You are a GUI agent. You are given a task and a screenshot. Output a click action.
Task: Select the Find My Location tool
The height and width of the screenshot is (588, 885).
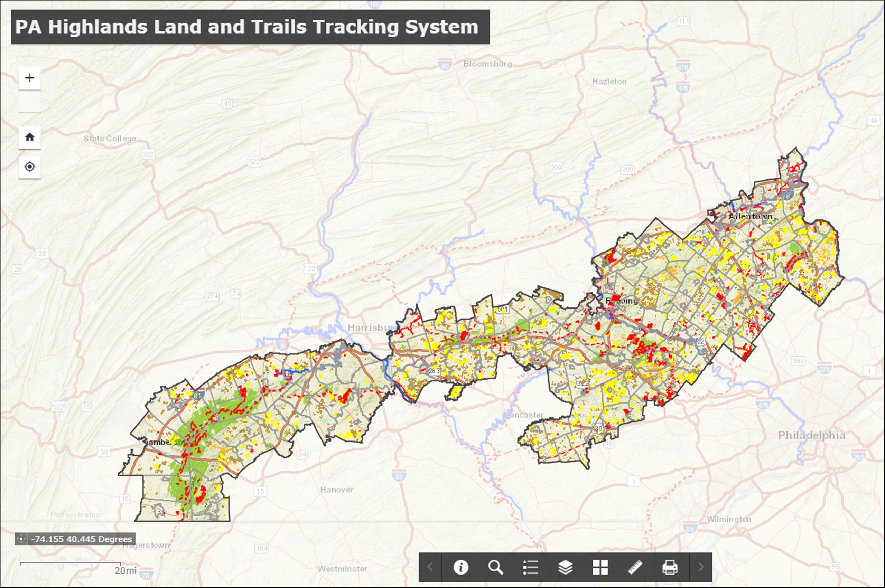pos(29,166)
